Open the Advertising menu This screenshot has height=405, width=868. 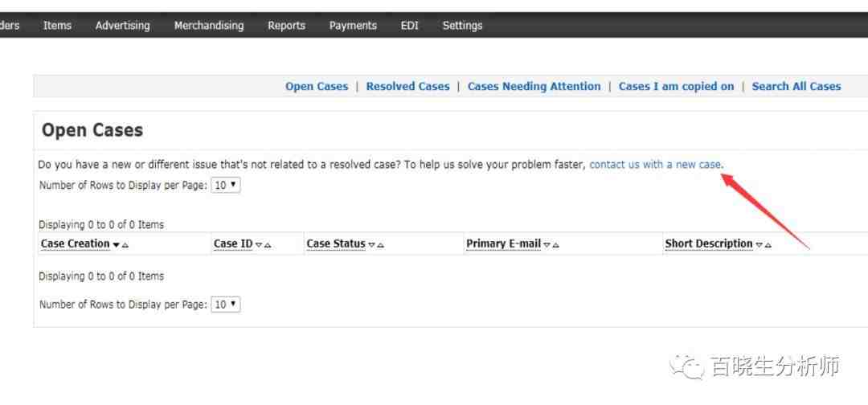tap(122, 26)
